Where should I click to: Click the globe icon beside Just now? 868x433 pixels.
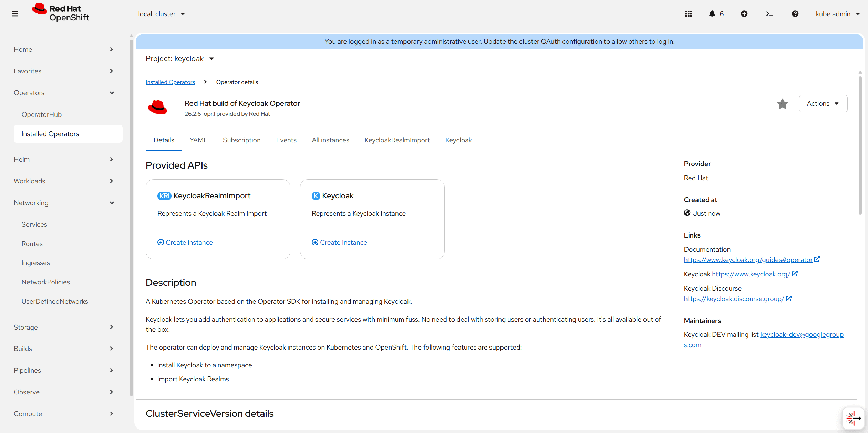[x=687, y=213]
